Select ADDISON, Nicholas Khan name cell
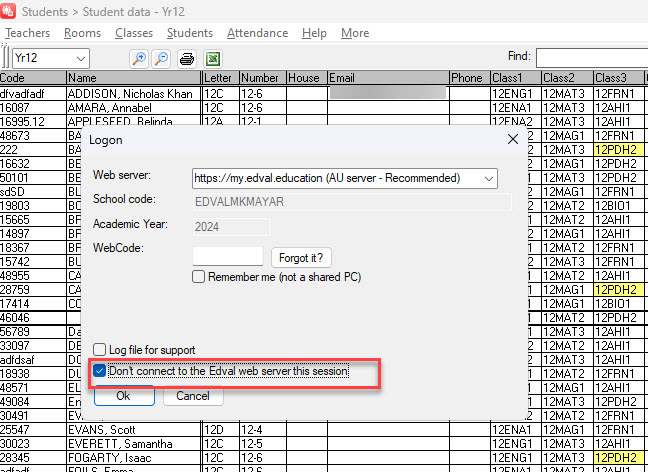This screenshot has height=472, width=648. tap(133, 94)
